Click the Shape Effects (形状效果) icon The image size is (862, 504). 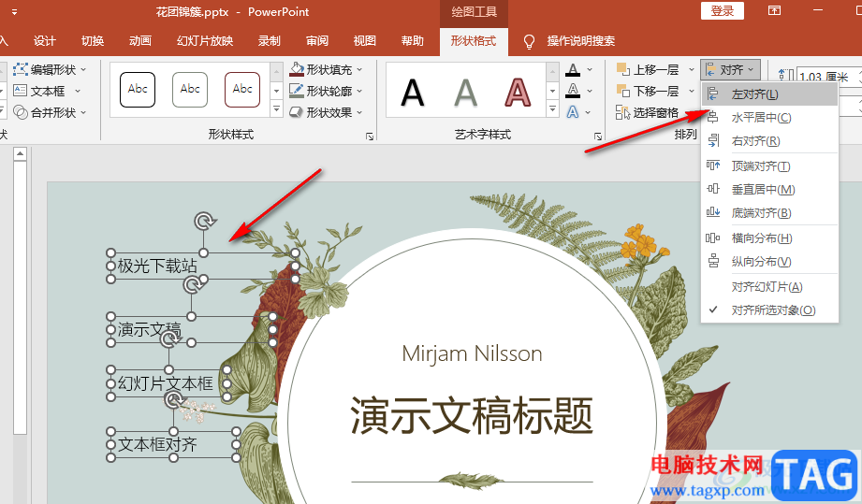tap(297, 112)
